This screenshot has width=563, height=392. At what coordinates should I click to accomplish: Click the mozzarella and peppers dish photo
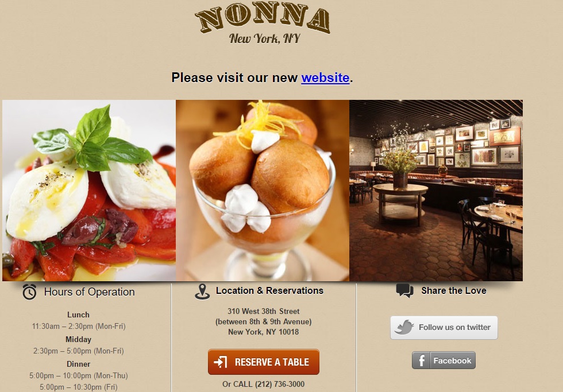tap(89, 191)
